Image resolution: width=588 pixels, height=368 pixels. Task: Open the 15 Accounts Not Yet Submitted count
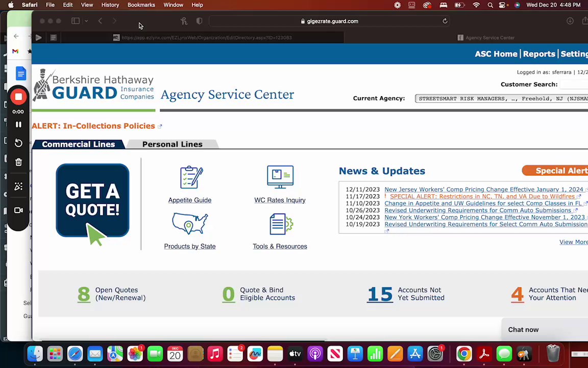pos(380,294)
